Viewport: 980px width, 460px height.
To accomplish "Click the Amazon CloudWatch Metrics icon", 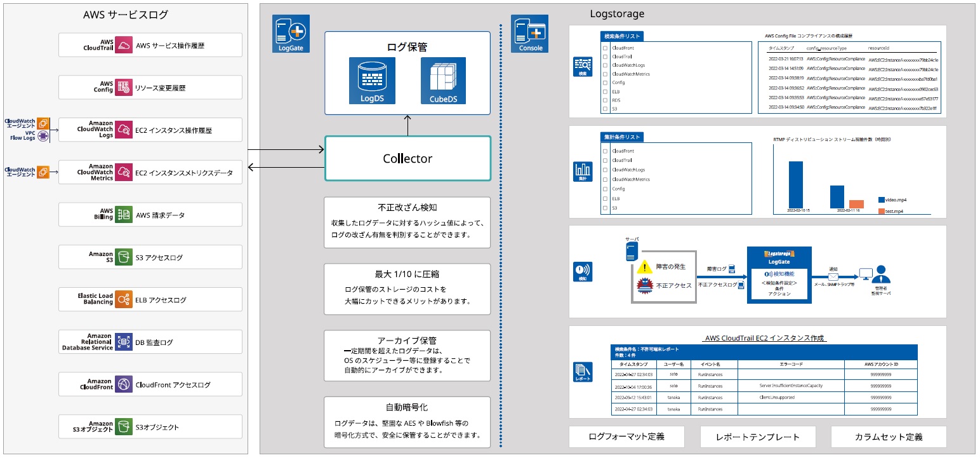I will click(124, 172).
